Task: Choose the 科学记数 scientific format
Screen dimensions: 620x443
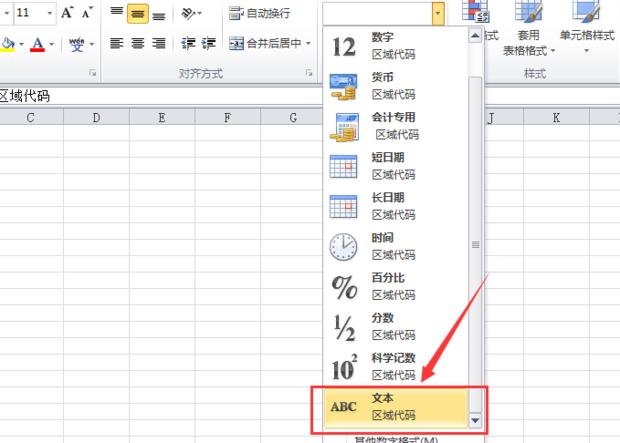Action: point(395,367)
